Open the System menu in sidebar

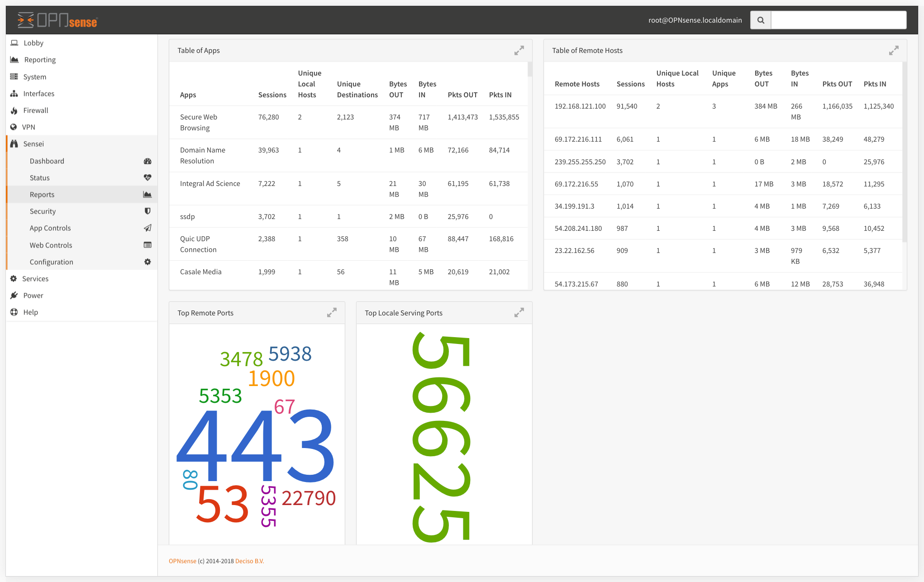click(34, 76)
